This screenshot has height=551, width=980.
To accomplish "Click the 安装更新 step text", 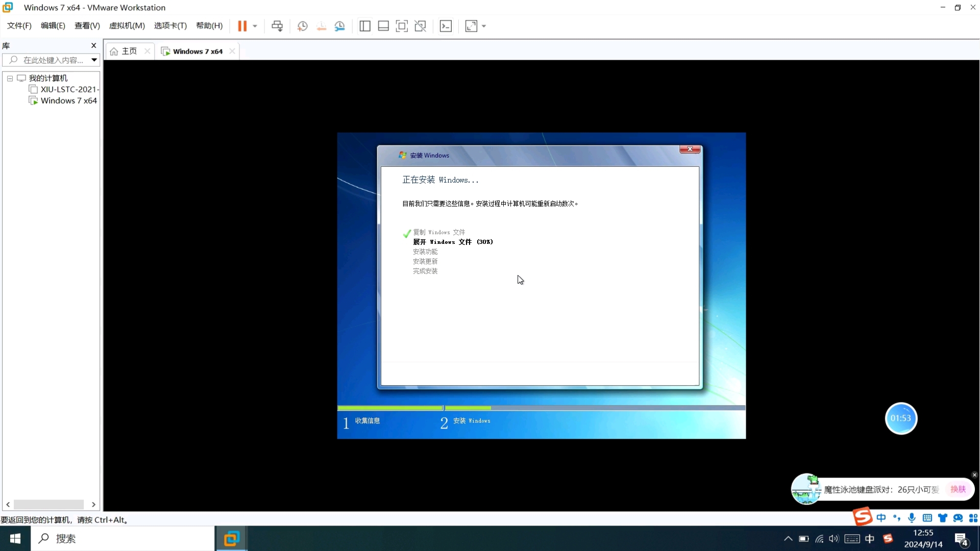I will (425, 261).
